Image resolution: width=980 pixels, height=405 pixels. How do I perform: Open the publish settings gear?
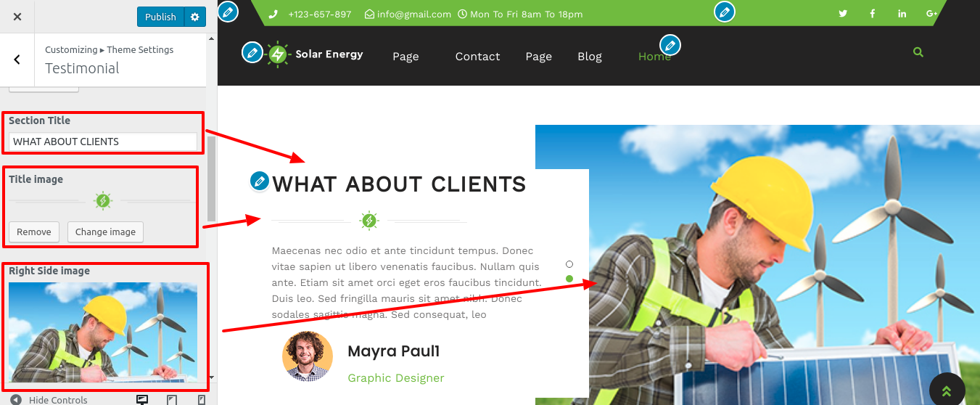(194, 17)
